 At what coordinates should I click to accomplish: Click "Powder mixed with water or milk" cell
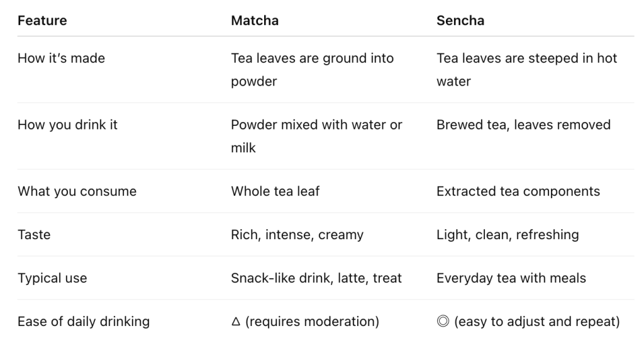[316, 136]
